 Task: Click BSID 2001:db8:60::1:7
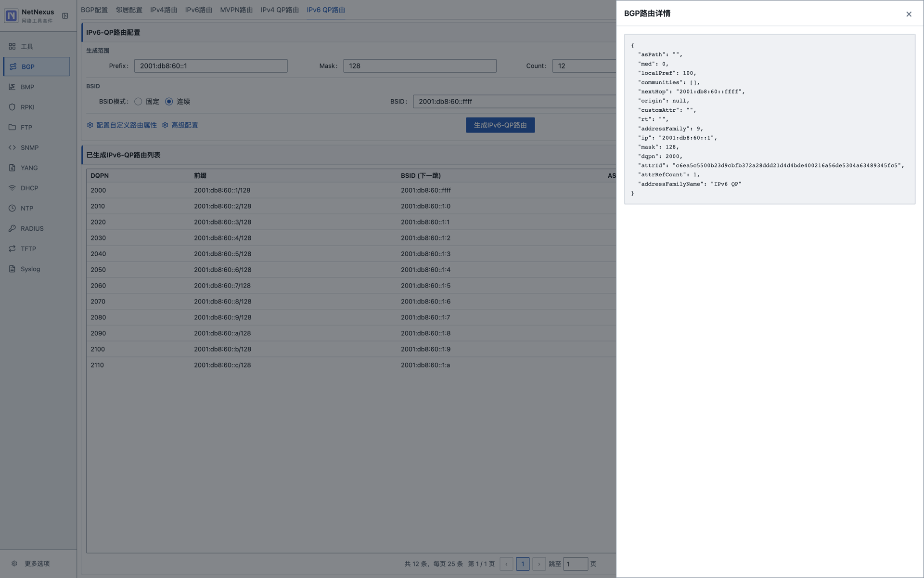pyautogui.click(x=425, y=317)
